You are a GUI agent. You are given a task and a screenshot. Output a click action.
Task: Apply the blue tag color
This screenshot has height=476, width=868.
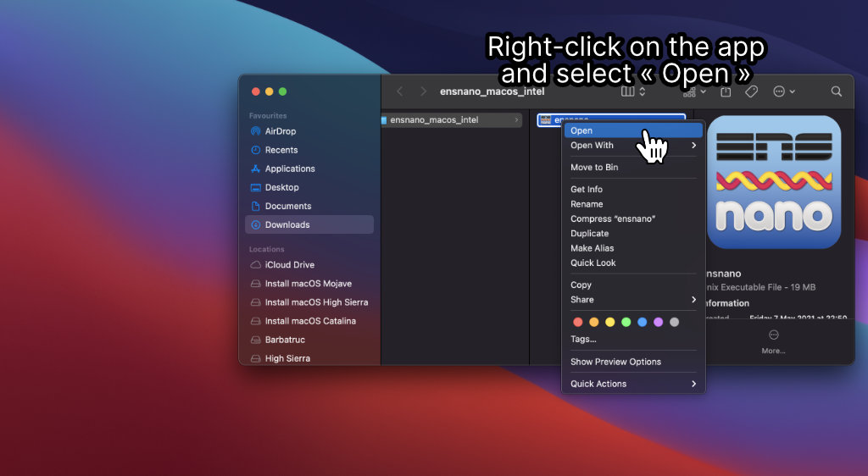(643, 323)
